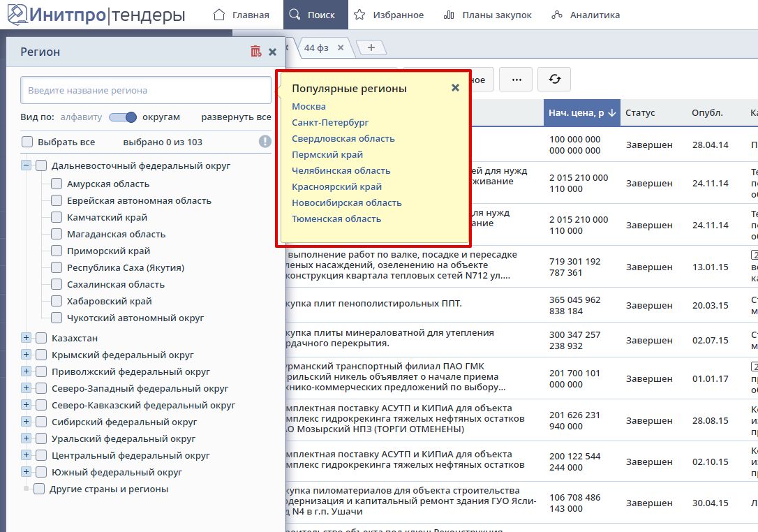Screen dimensions: 758x532
Task: Open the three-dots more options button
Action: point(517,80)
